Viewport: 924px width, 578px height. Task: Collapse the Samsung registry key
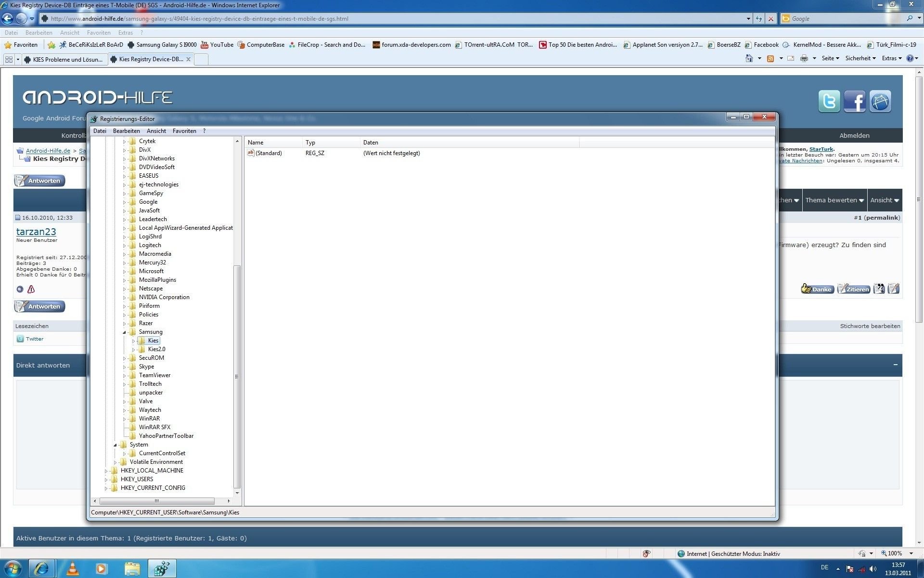pos(124,332)
